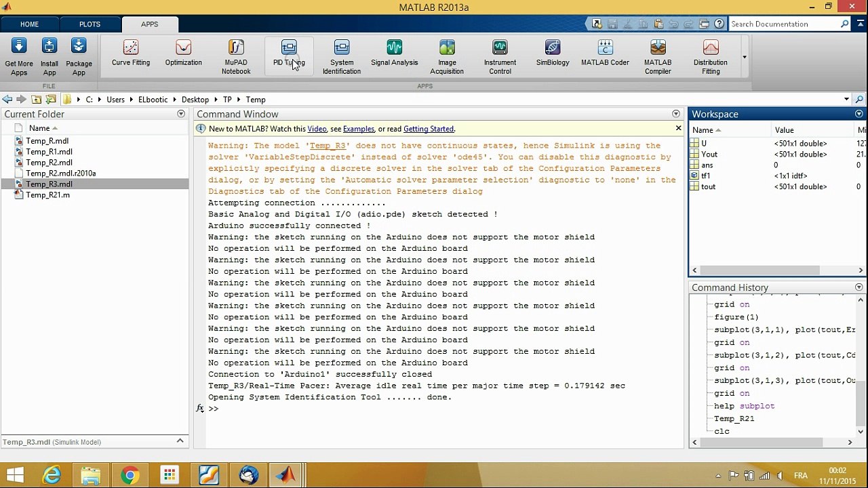Select Temp_R1.mdl in Current Folder
The height and width of the screenshot is (488, 868).
(49, 152)
